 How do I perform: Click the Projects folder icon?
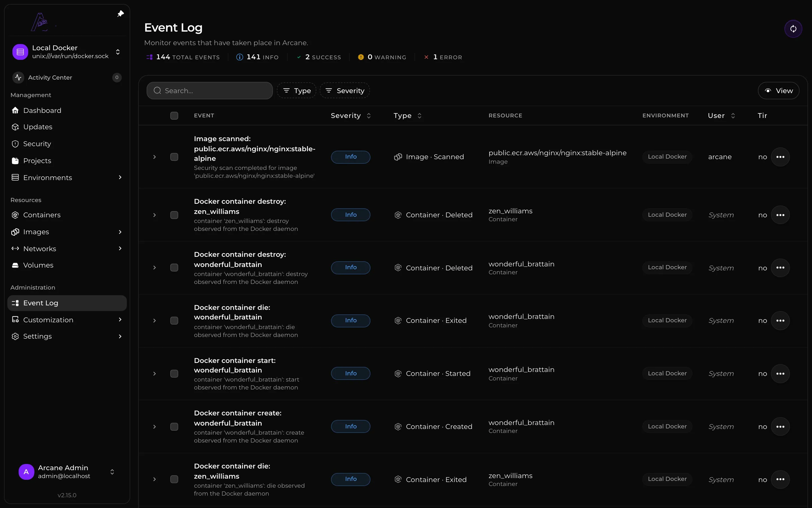pyautogui.click(x=15, y=161)
